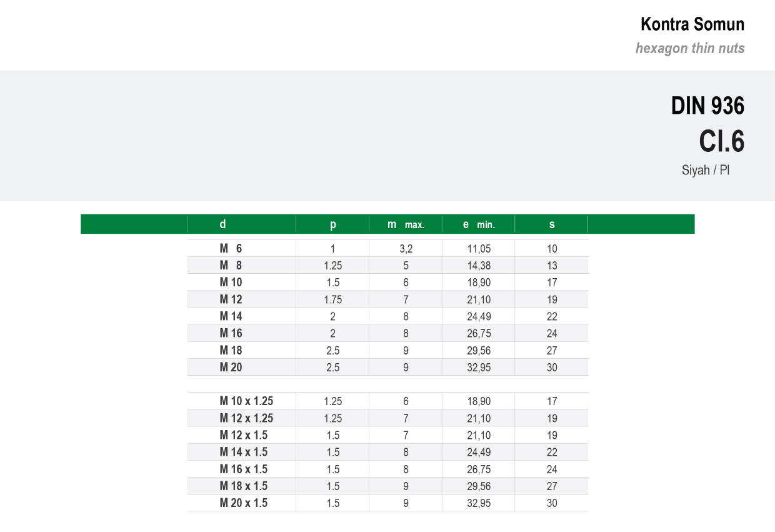
Task: Click the 'hexagon thin nuts' subtitle
Action: (x=690, y=48)
